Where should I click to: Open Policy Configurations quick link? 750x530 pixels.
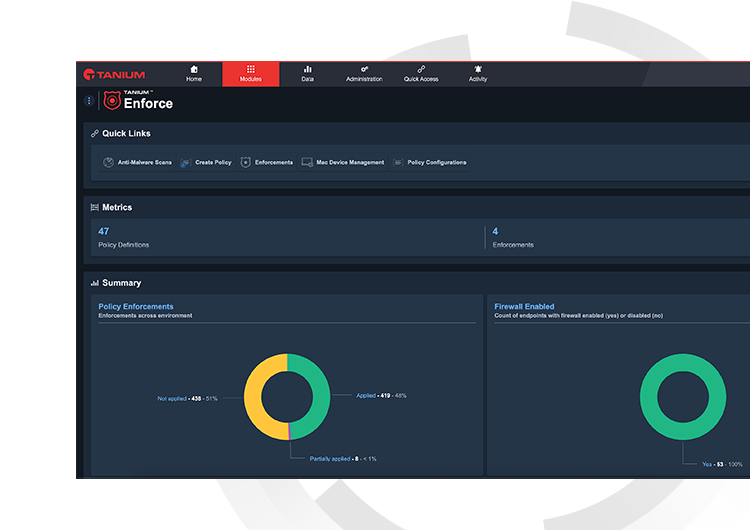point(430,163)
